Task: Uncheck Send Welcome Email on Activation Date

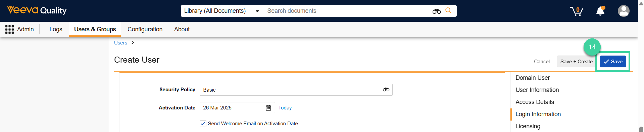Action: [x=203, y=124]
